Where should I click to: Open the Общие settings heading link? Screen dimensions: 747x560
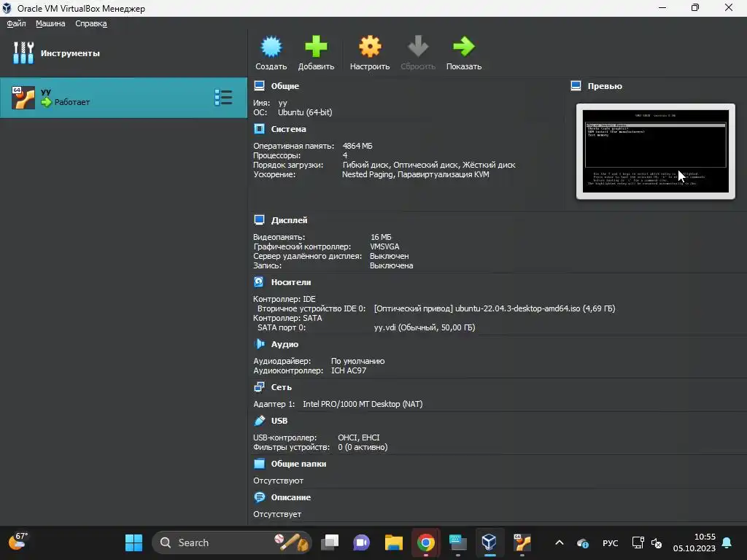point(285,86)
